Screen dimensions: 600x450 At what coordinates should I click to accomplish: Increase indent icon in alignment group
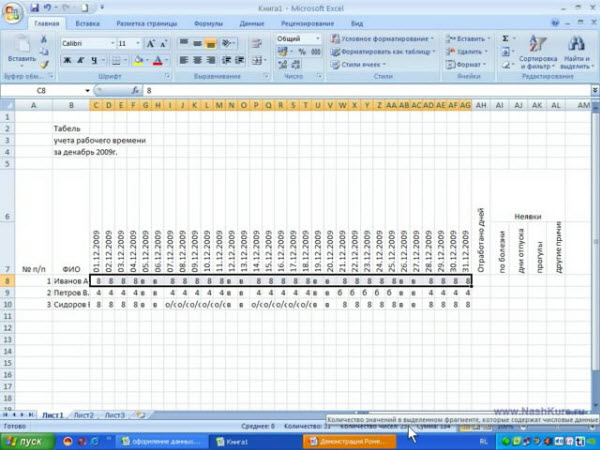(240, 60)
